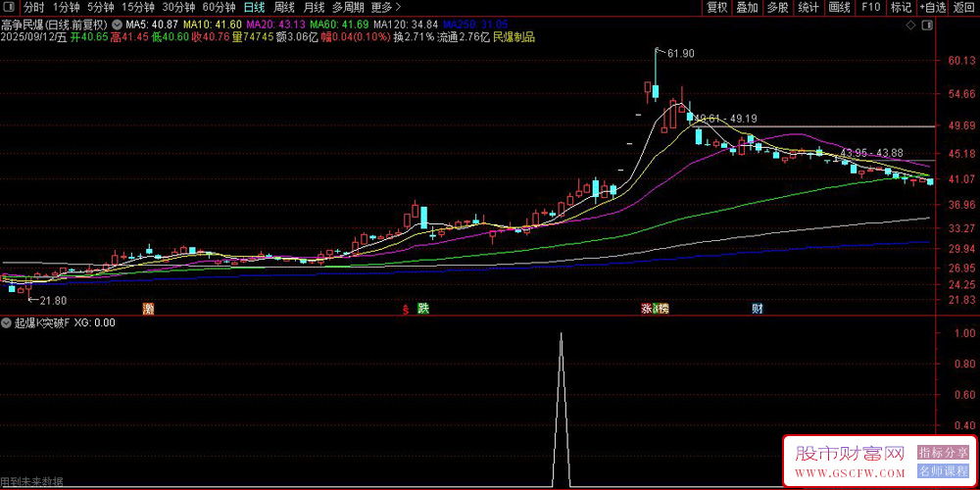Open the 复权 adjustment menu
Viewport: 980px width, 490px height.
tap(717, 8)
